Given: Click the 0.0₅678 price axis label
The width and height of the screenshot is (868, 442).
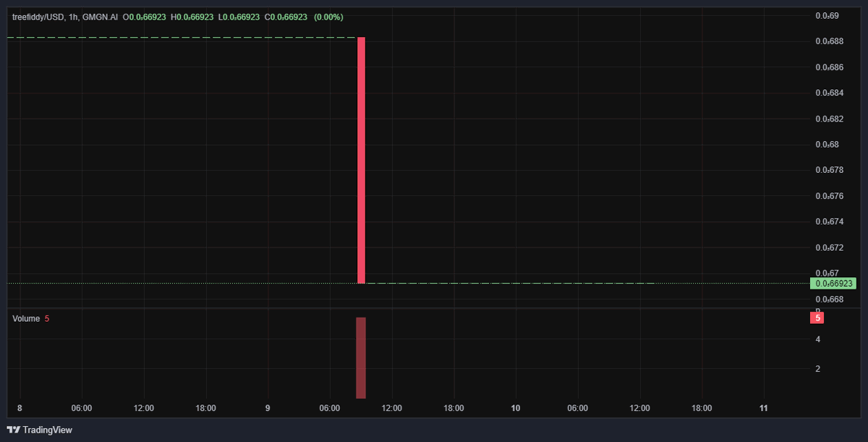Looking at the screenshot, I should click(x=829, y=170).
